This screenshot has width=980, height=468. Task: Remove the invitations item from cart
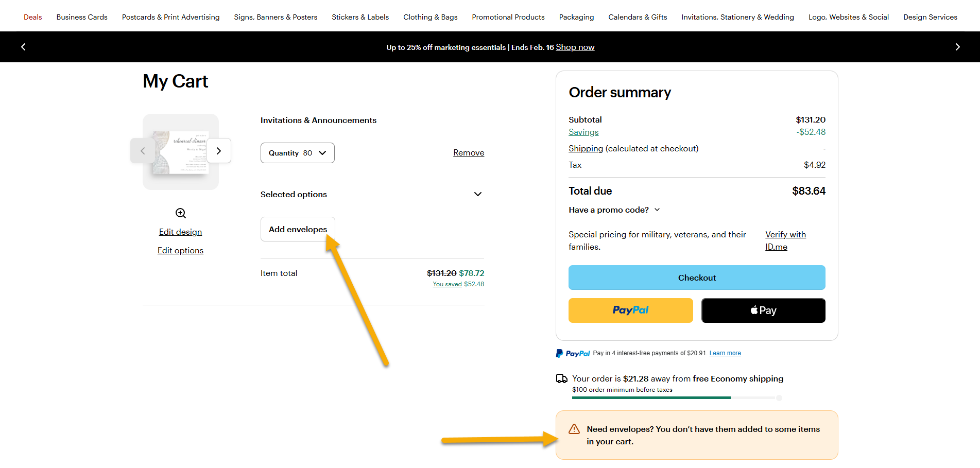pos(469,152)
